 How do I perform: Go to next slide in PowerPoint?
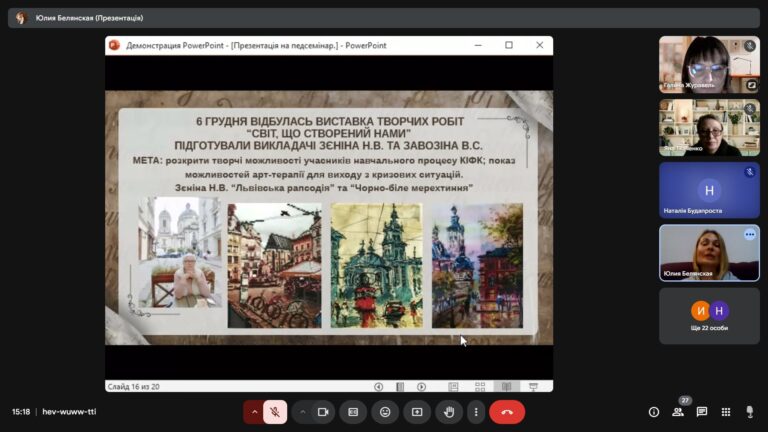click(x=421, y=386)
